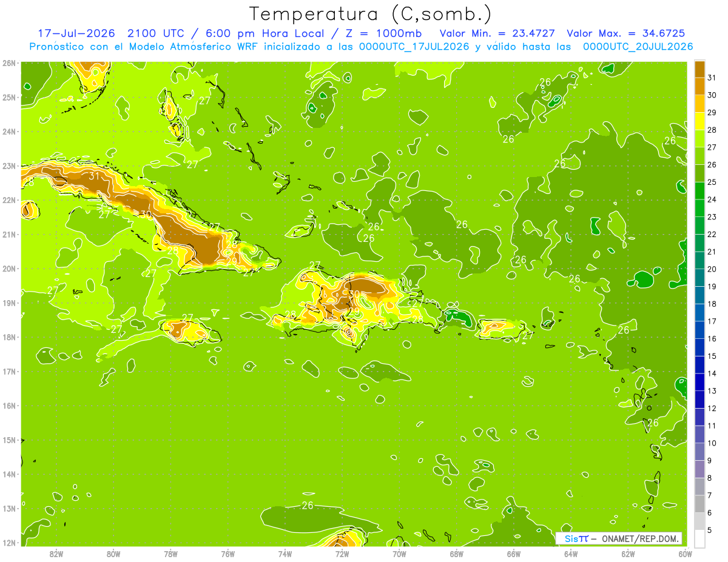
Task: Click the '78W' longitude axis label
Action: pos(170,554)
